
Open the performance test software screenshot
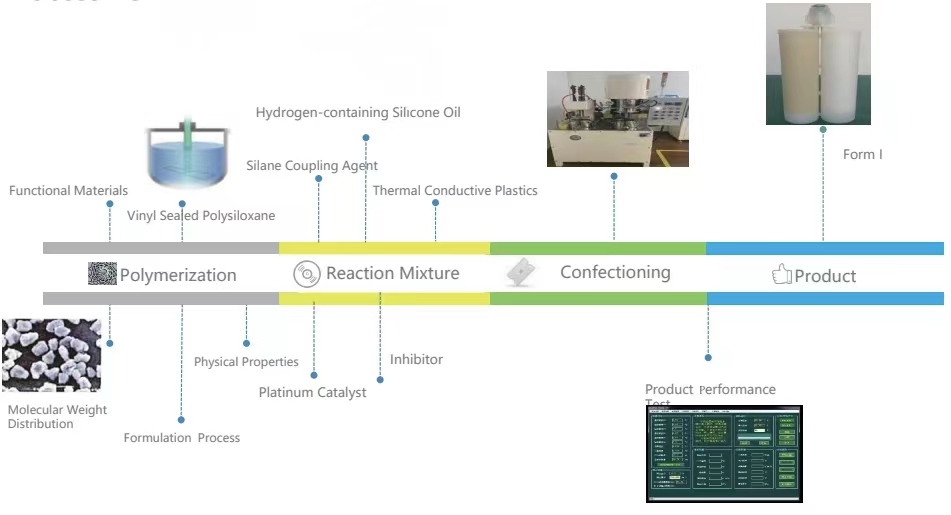(724, 454)
